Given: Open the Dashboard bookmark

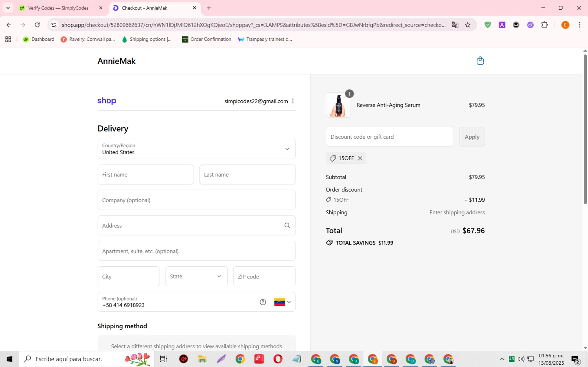Looking at the screenshot, I should click(38, 39).
